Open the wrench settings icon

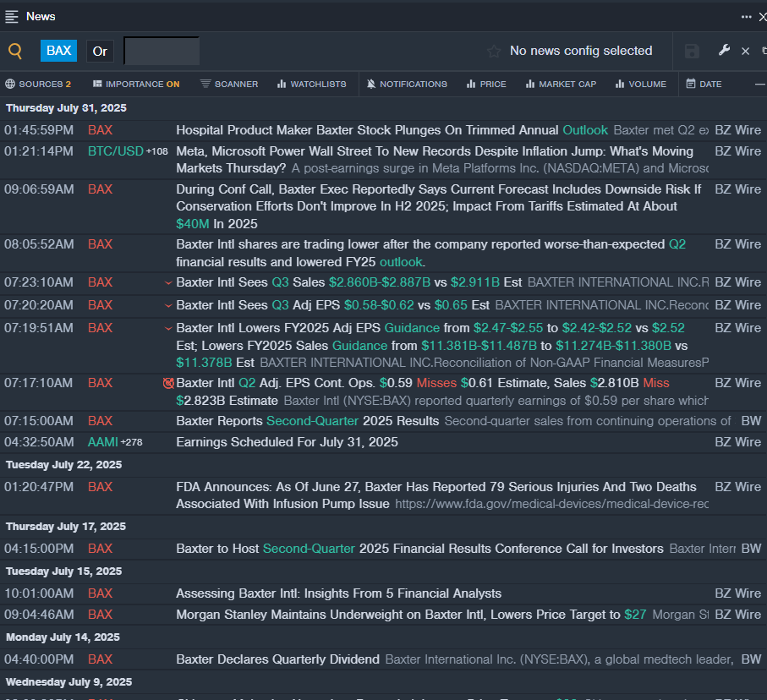(x=724, y=50)
